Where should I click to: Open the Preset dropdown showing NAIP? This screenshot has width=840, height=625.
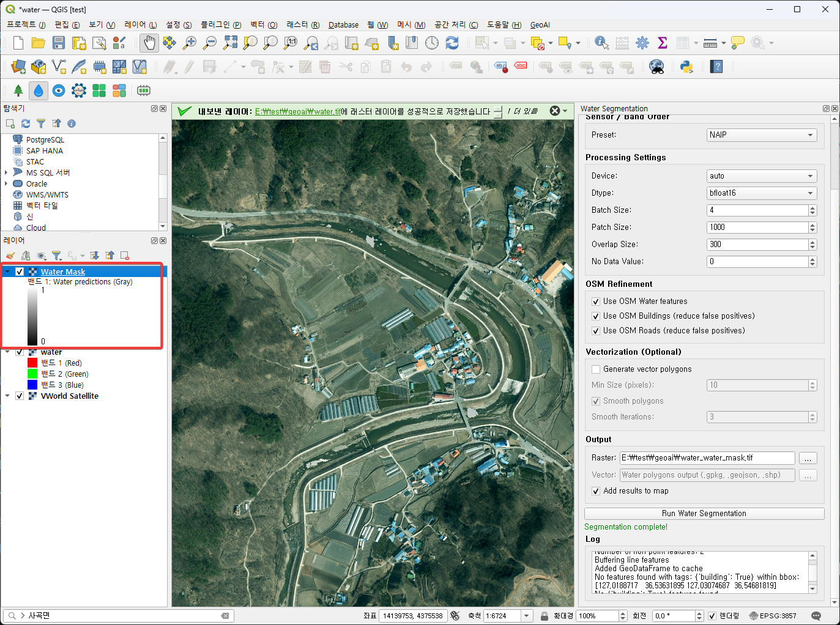tap(761, 135)
